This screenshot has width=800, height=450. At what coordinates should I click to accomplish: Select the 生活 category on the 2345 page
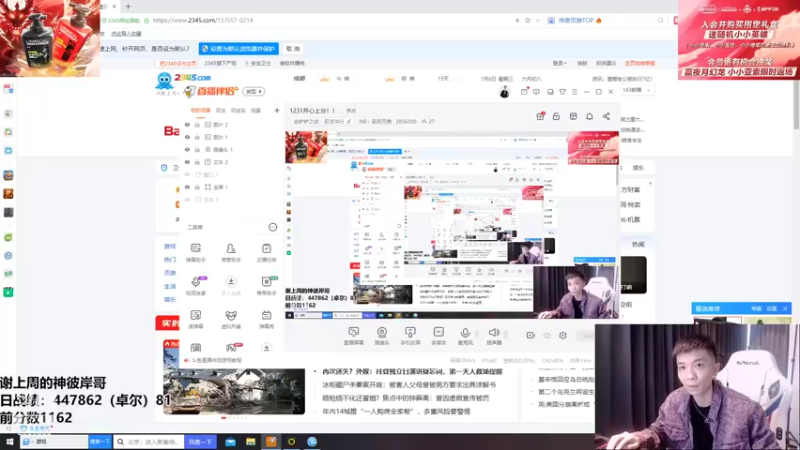click(x=170, y=286)
